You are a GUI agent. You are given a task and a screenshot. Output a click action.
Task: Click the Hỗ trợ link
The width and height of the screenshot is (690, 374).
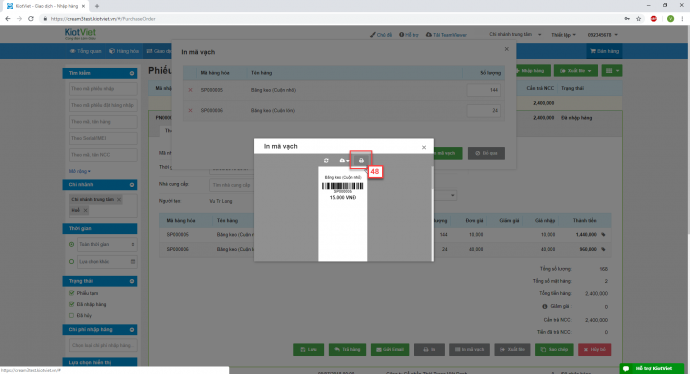(x=409, y=35)
